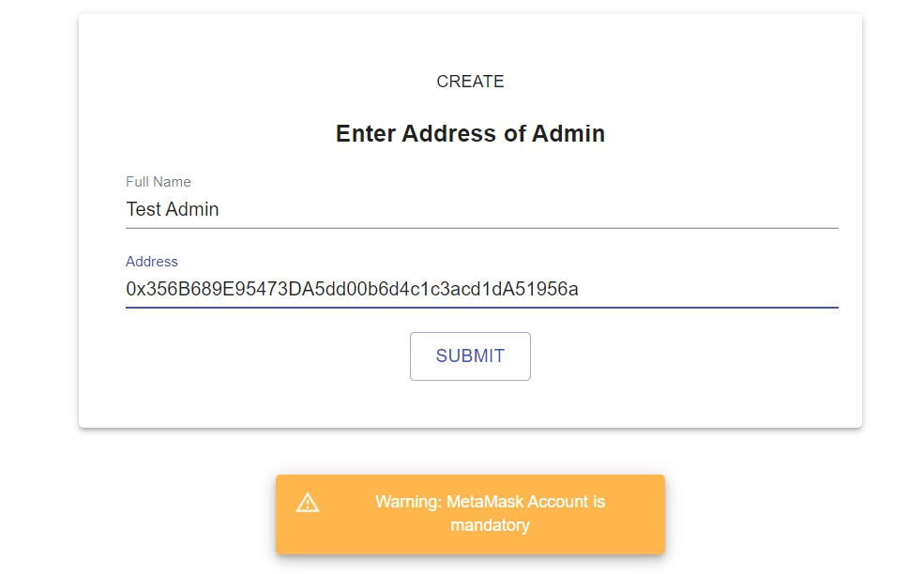Click the MetaMask Account warning message text

(x=490, y=513)
